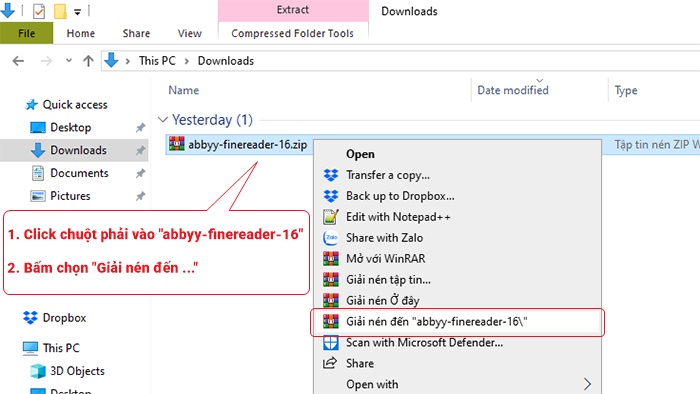Screen dimensions: 700x394
Task: Click the Notepad++ icon in context menu
Action: click(331, 217)
